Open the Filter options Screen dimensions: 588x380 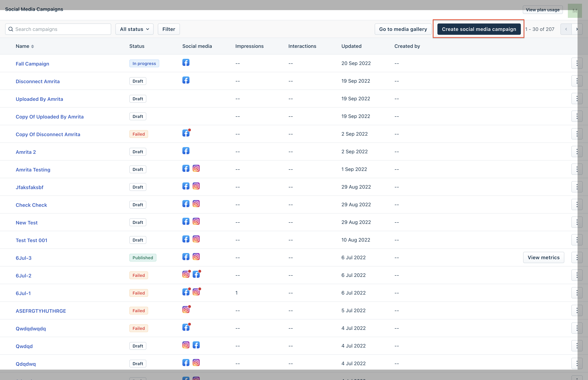tap(169, 29)
